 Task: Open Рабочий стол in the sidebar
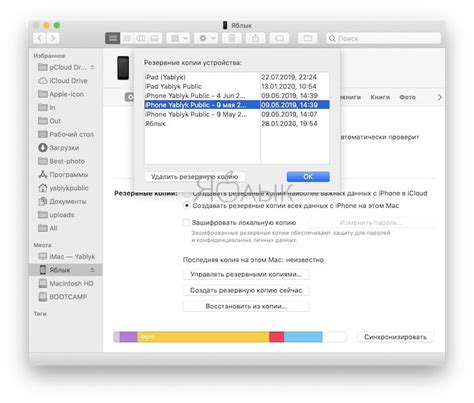(66, 134)
